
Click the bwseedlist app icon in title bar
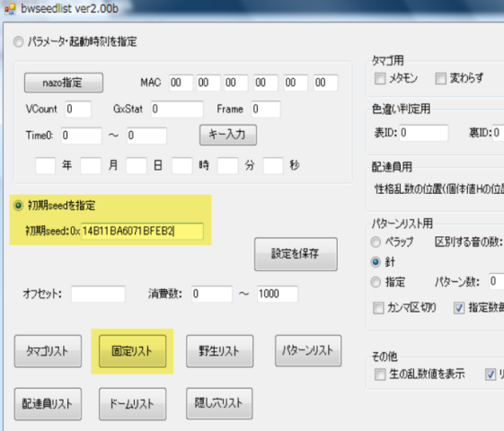pyautogui.click(x=10, y=8)
